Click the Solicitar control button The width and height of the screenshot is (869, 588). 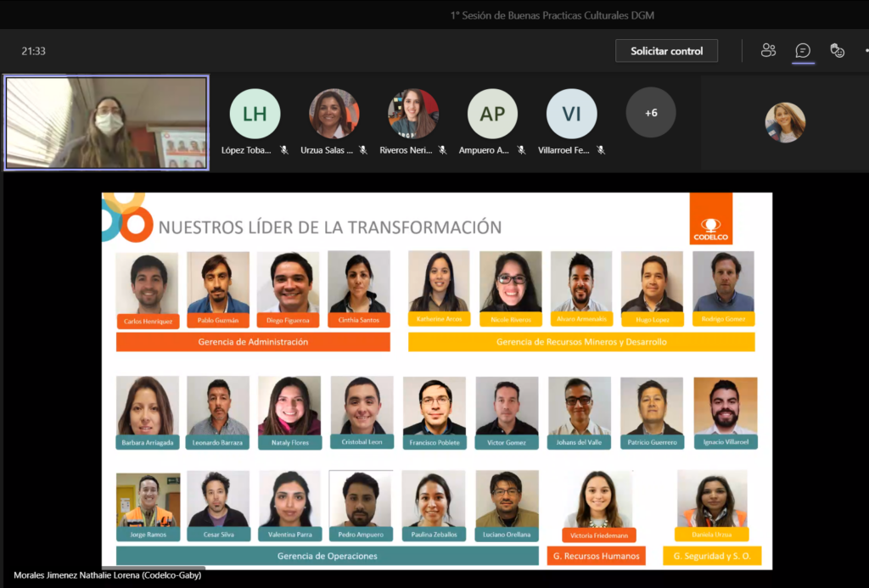point(666,51)
